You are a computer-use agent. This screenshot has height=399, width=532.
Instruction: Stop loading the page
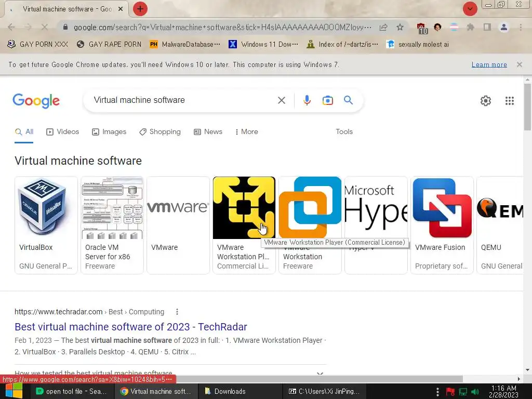pos(45,27)
